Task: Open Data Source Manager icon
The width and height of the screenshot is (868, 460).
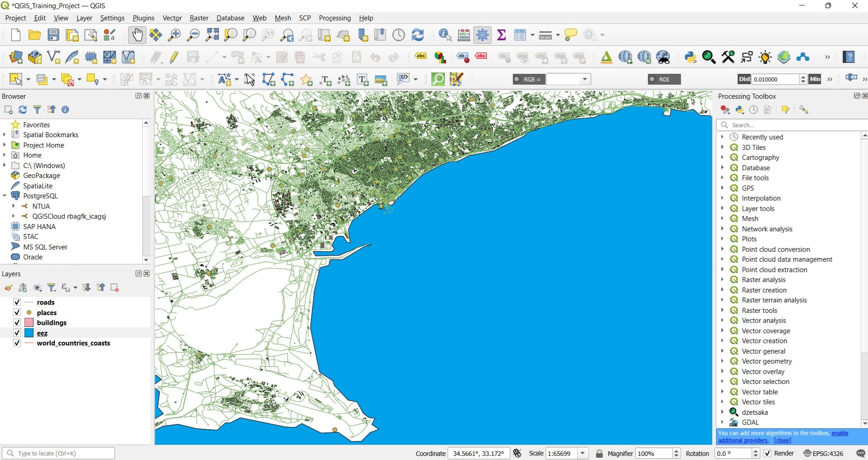Action: (16, 57)
